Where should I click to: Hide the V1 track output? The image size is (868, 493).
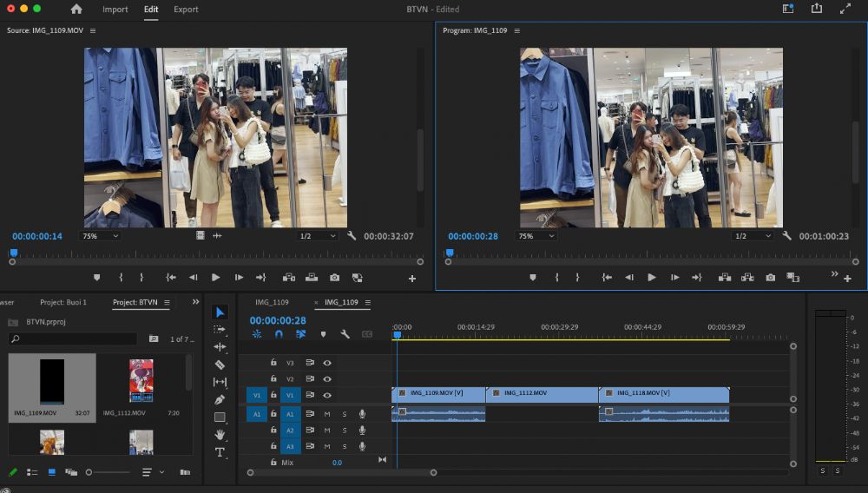point(327,395)
